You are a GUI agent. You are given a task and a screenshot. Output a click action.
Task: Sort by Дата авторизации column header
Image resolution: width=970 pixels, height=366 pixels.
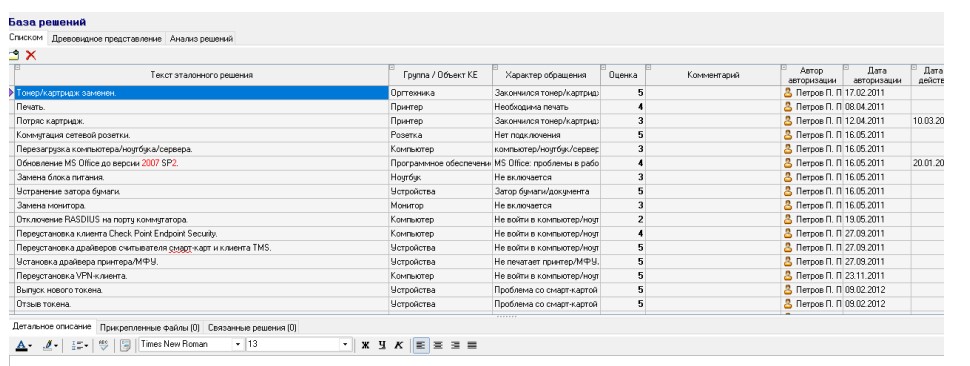click(x=877, y=75)
